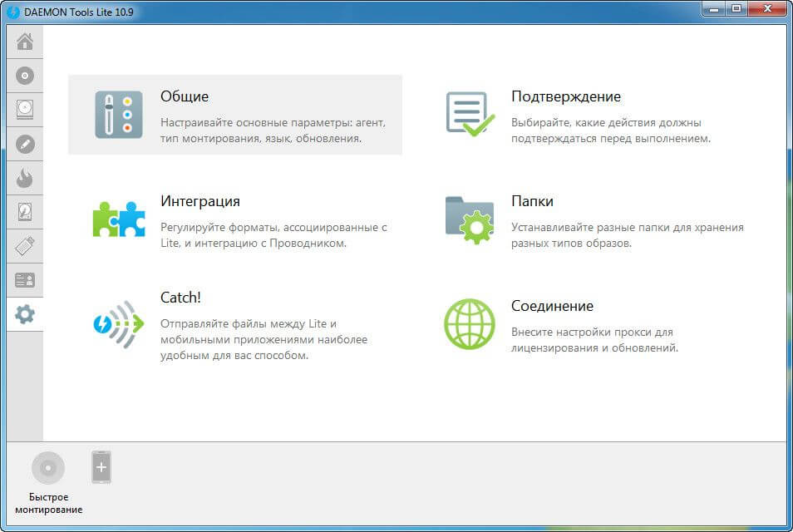This screenshot has width=793, height=532.
Task: Open the ID card icon in sidebar
Action: pos(25,280)
